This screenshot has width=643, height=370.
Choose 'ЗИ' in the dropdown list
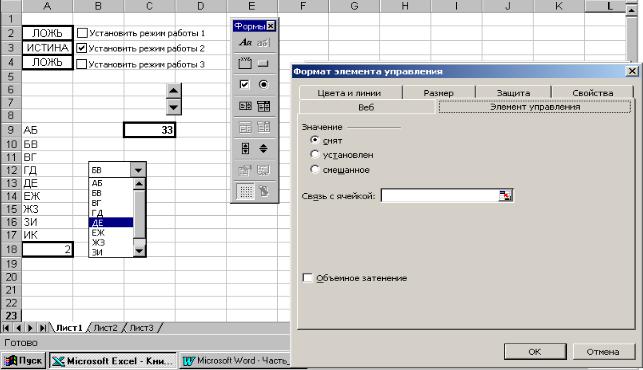coord(111,252)
